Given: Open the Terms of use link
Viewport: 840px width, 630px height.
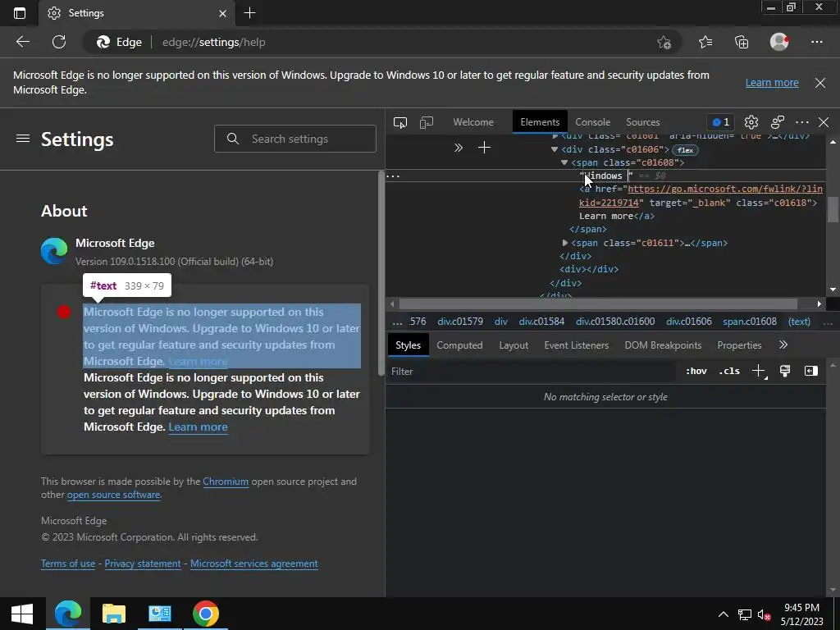Looking at the screenshot, I should tap(68, 564).
